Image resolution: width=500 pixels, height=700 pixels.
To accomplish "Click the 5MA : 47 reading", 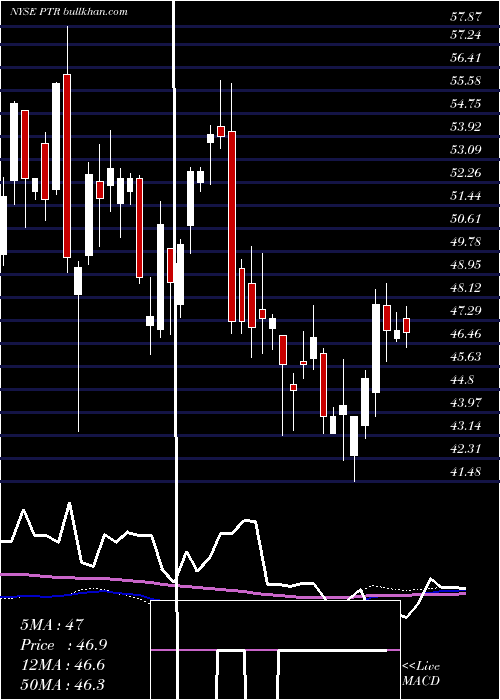I will click(52, 624).
